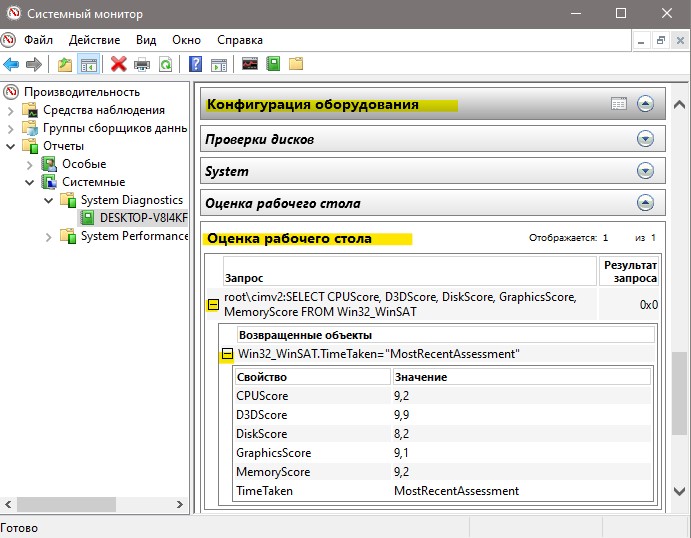Click the 0x0 query result cell
This screenshot has height=538, width=691.
629,304
